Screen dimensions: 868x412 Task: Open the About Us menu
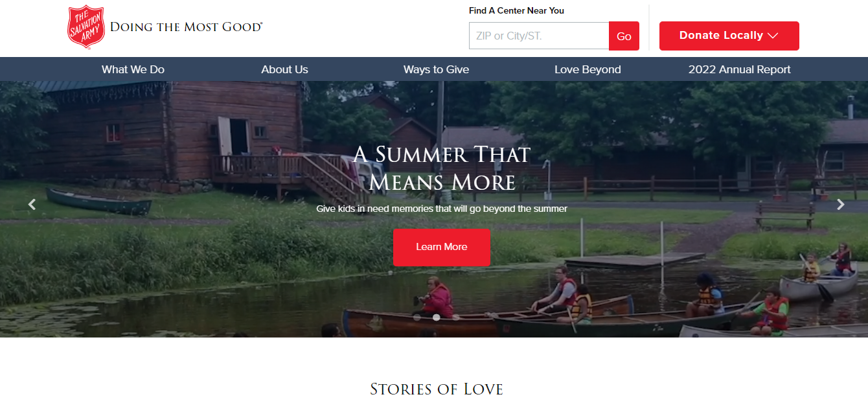(x=284, y=69)
